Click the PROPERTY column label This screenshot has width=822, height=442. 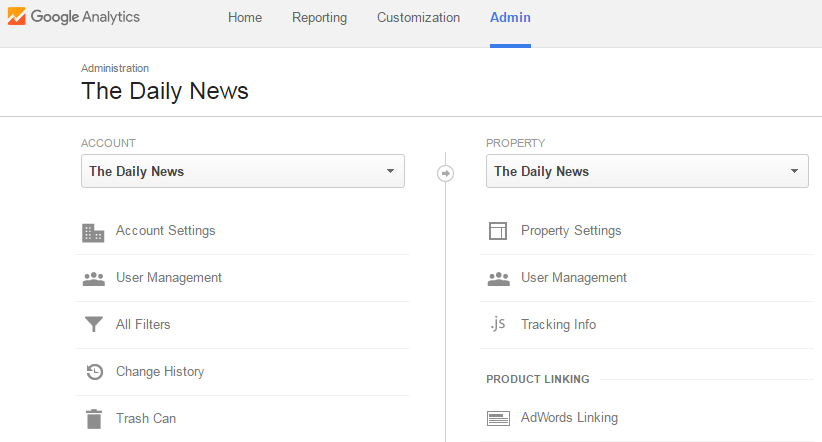(515, 143)
